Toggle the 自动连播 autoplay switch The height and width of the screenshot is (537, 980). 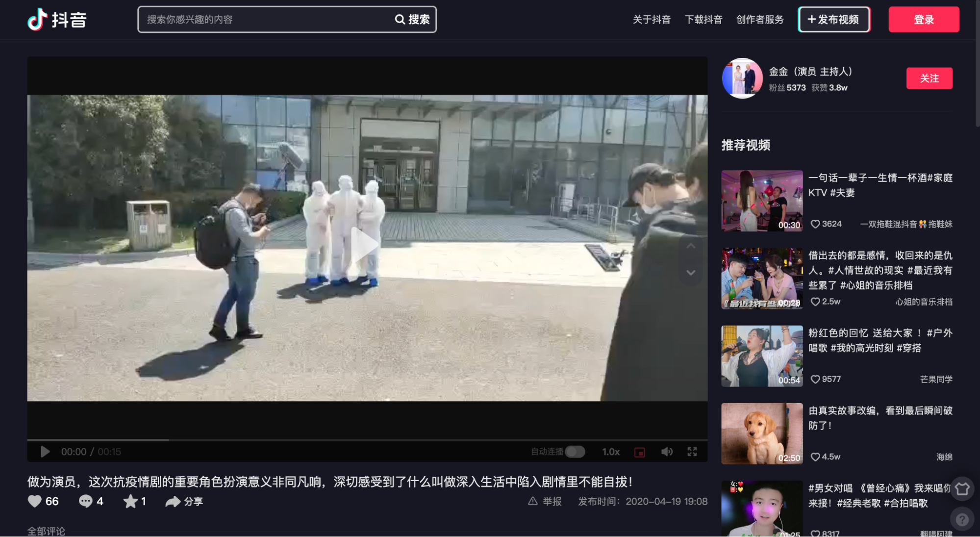pos(575,452)
